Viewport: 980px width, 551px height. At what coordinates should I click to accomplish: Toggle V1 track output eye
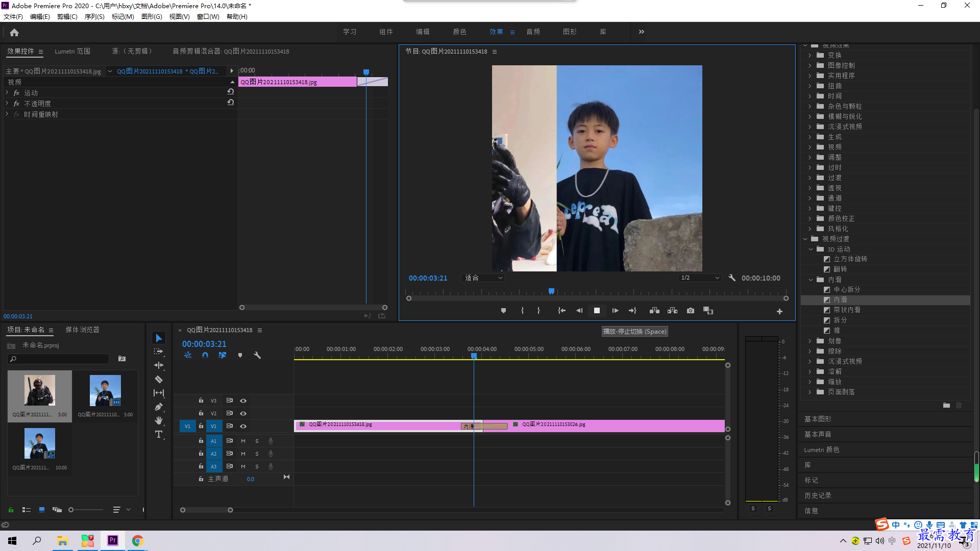(x=243, y=426)
